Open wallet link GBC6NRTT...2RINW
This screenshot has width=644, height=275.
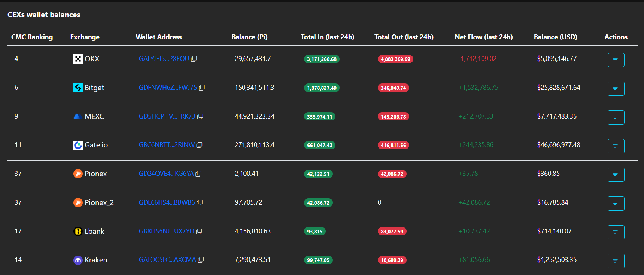(x=167, y=145)
